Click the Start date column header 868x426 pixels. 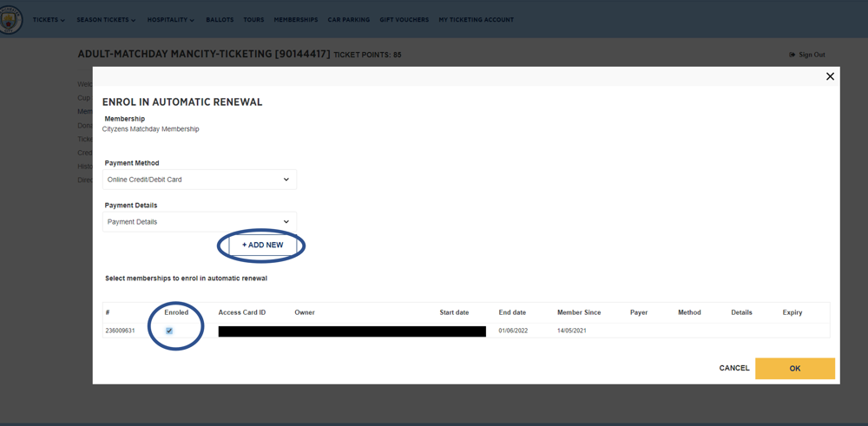(454, 312)
